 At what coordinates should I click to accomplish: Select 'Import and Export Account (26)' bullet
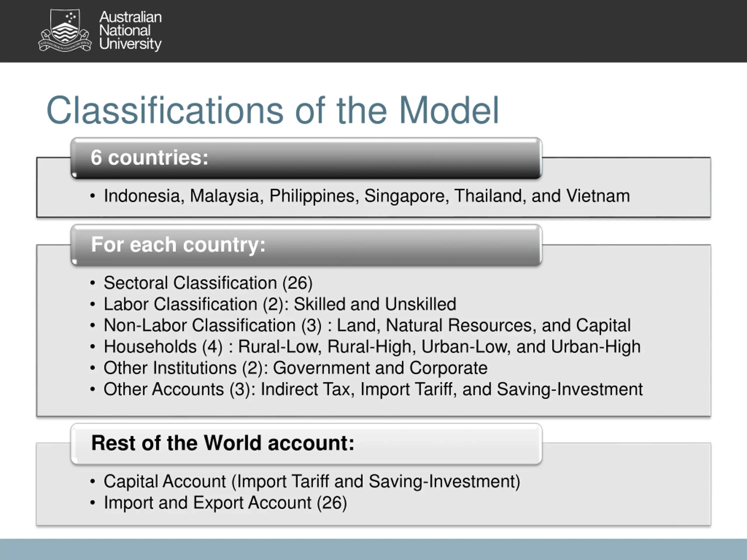click(x=219, y=503)
